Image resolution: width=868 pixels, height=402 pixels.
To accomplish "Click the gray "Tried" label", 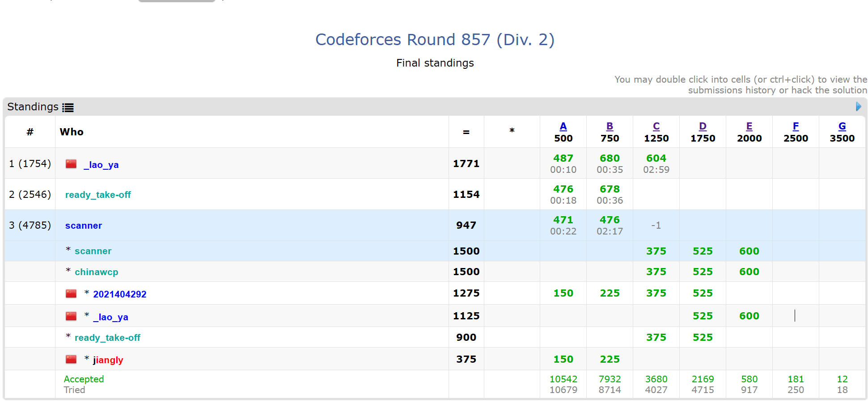I will click(74, 390).
